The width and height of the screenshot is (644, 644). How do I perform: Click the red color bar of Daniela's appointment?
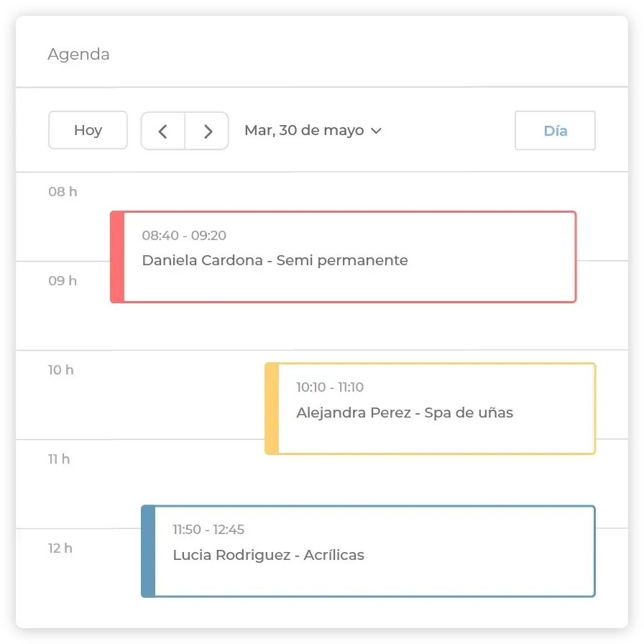point(117,257)
